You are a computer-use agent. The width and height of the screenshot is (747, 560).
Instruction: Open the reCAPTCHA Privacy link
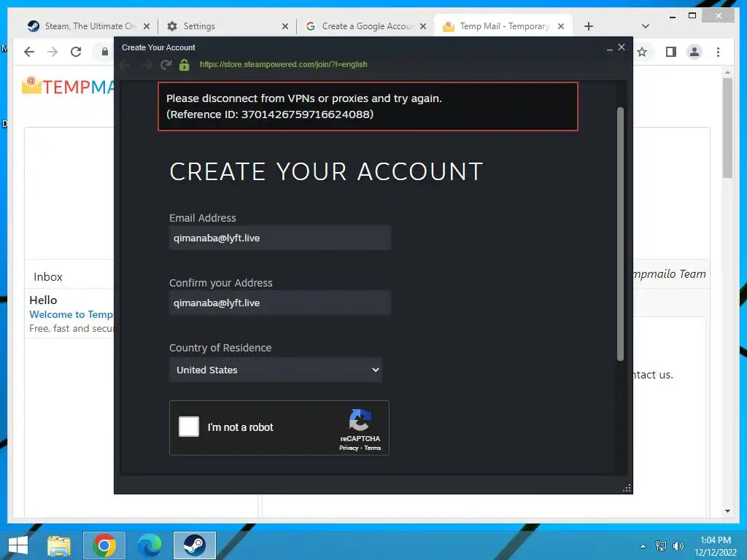(x=349, y=448)
